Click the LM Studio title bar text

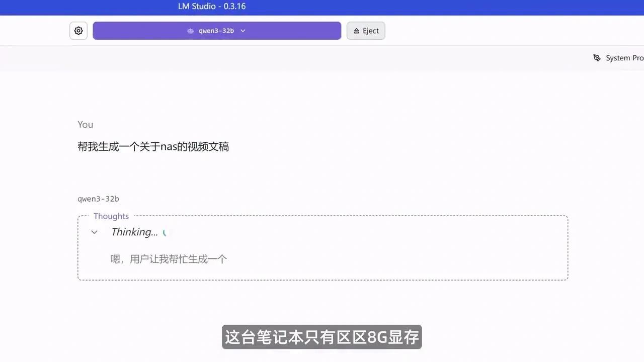pyautogui.click(x=212, y=6)
